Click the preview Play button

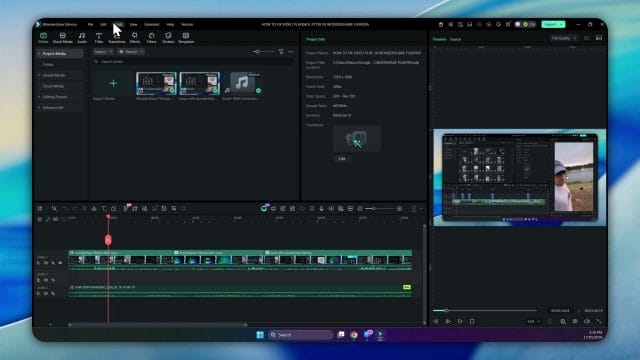pos(460,321)
